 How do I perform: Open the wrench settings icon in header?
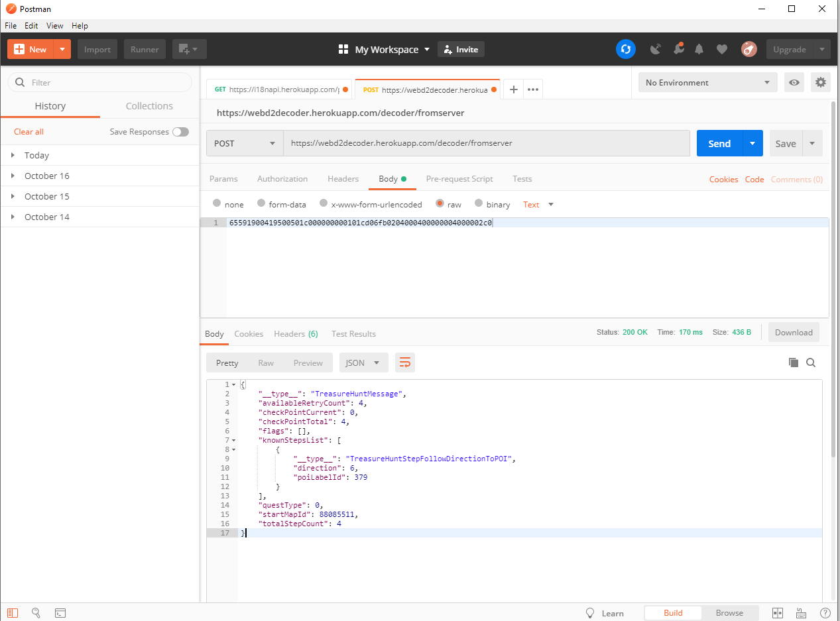[x=678, y=49]
